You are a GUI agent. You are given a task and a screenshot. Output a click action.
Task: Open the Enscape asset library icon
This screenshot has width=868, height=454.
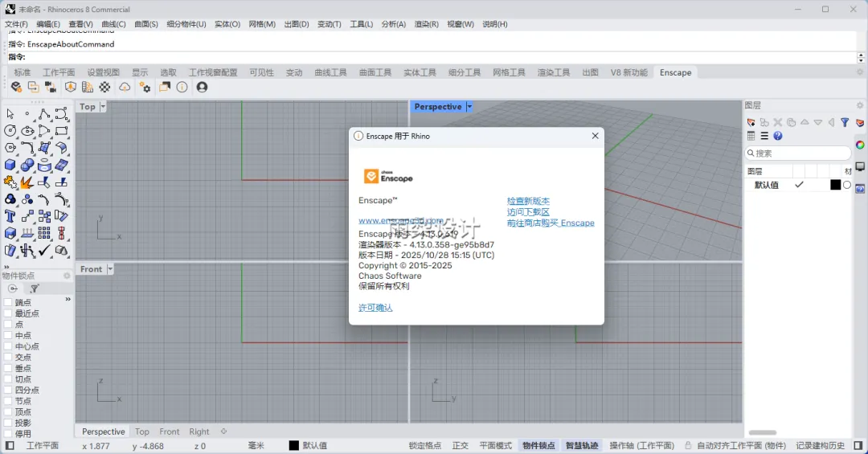(87, 87)
